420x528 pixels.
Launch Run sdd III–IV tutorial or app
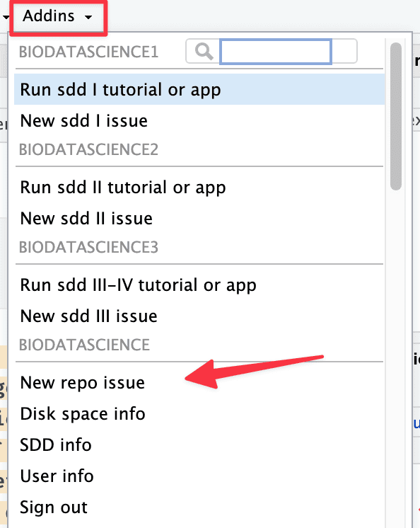[x=199, y=285]
